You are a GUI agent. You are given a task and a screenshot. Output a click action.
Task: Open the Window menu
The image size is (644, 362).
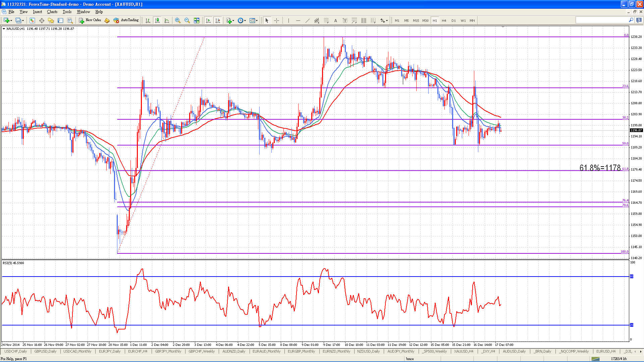(x=84, y=12)
